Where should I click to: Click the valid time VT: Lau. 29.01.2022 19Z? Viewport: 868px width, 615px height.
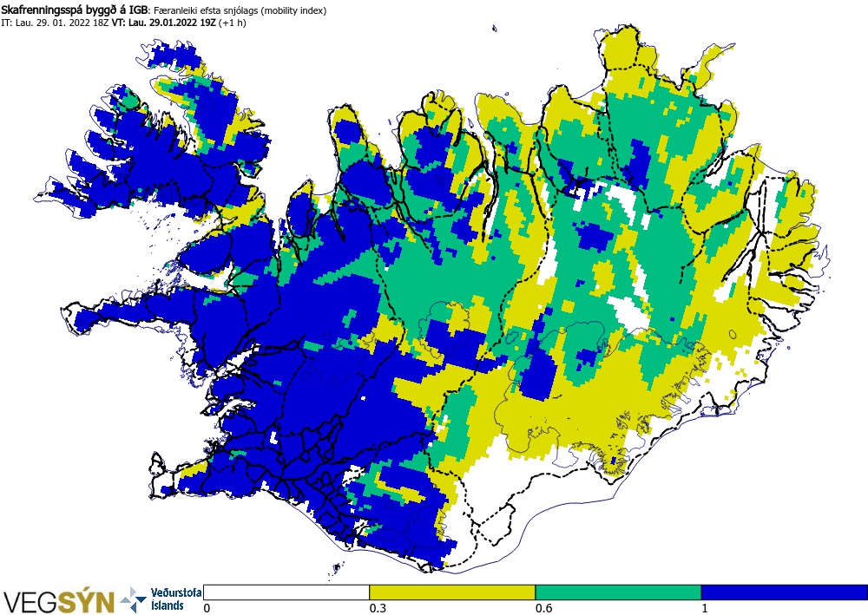point(164,23)
